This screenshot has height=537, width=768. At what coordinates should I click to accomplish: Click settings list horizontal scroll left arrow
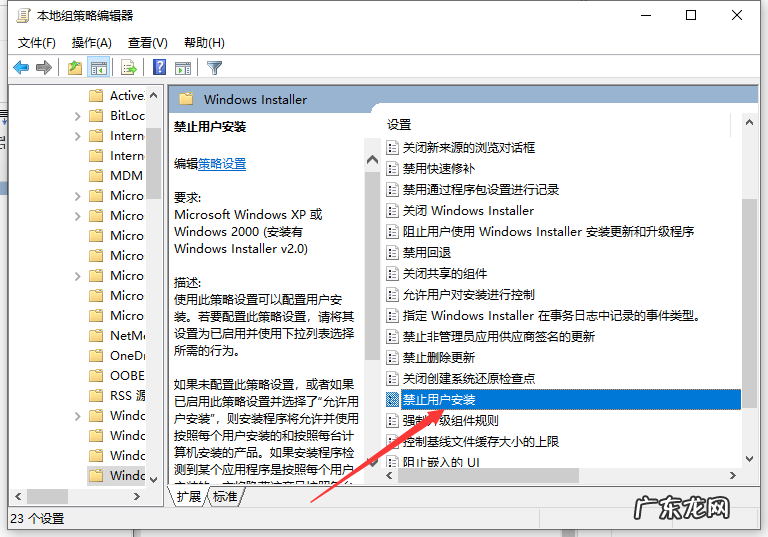click(389, 475)
